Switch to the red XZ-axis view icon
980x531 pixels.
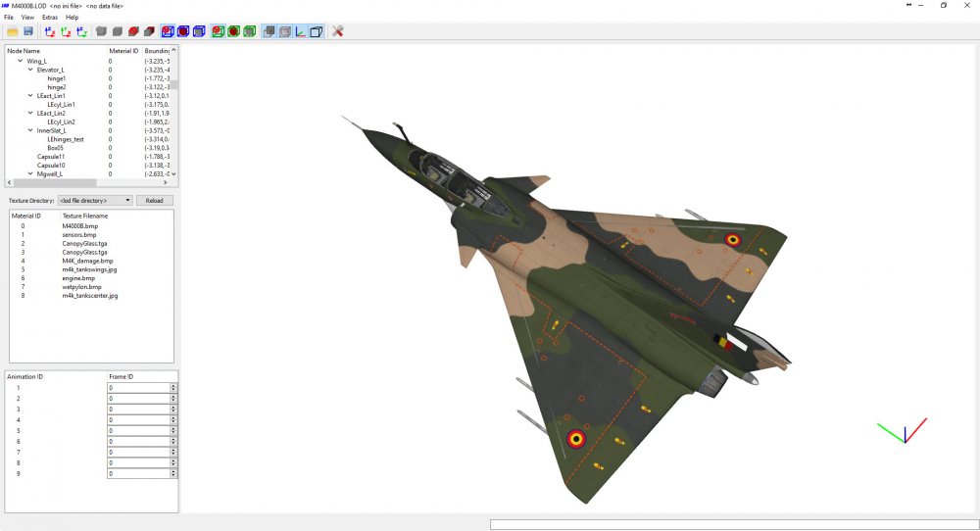pos(50,31)
